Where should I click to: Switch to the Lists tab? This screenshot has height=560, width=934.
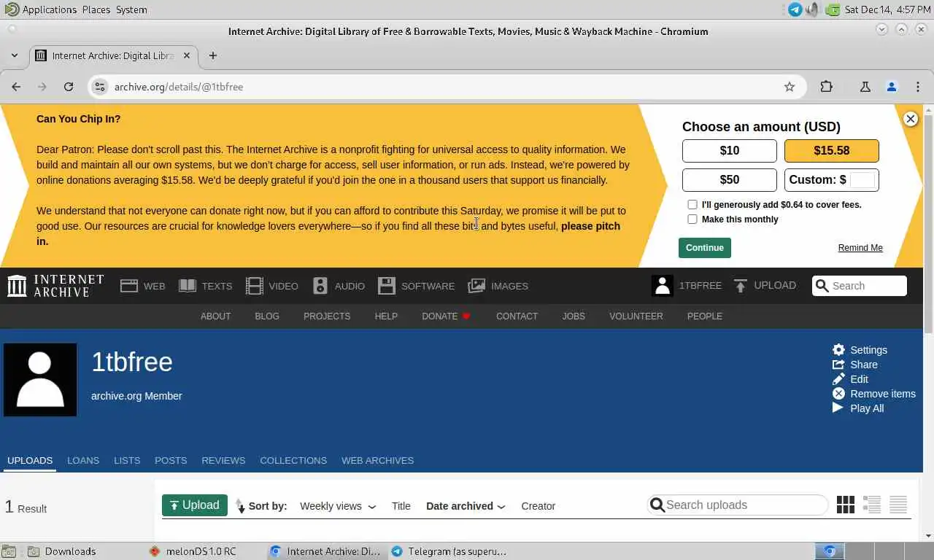coord(127,460)
